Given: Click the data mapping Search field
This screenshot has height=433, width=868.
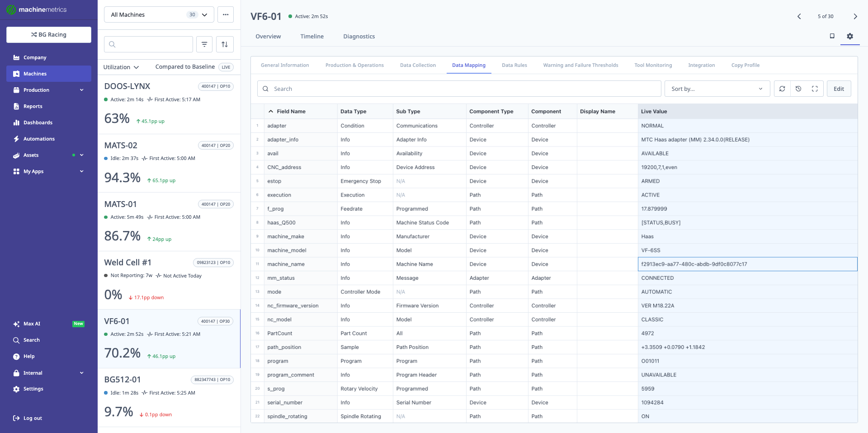Looking at the screenshot, I should point(459,89).
